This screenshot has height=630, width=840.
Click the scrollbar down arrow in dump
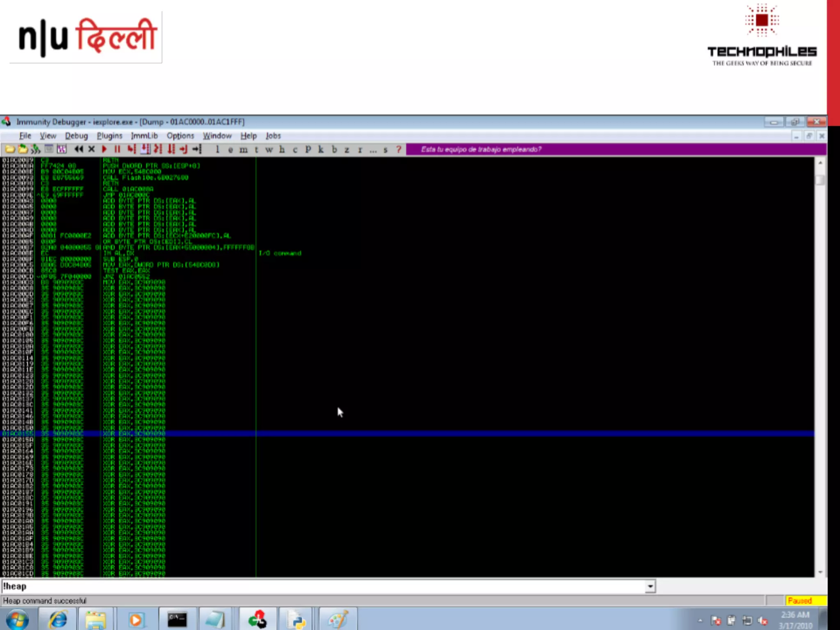pyautogui.click(x=820, y=572)
